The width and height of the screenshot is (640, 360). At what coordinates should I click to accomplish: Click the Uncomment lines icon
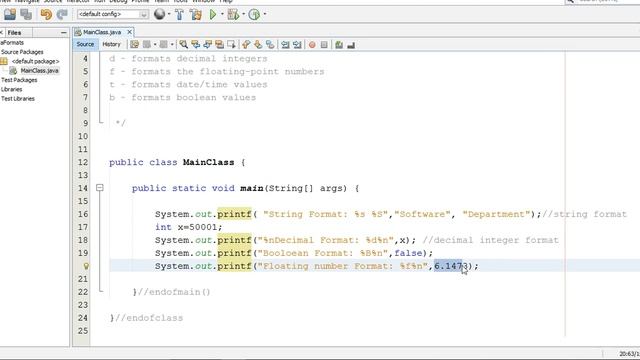(x=351, y=45)
